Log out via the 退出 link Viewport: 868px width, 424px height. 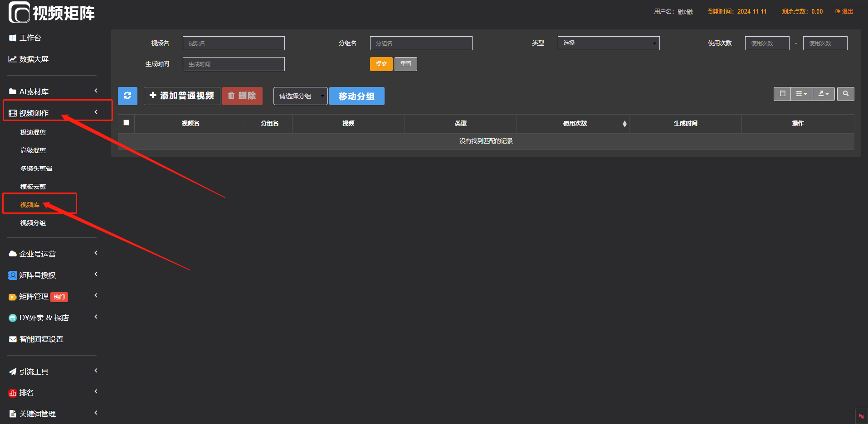coord(844,11)
